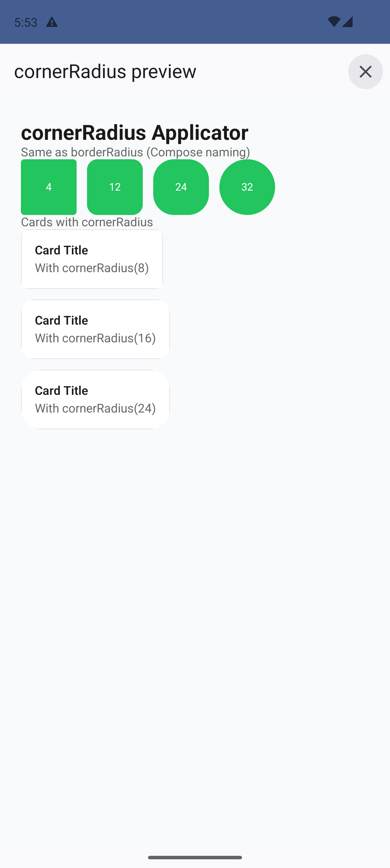Click the 'With cornerRadius(8)' text
The width and height of the screenshot is (390, 868).
[92, 268]
